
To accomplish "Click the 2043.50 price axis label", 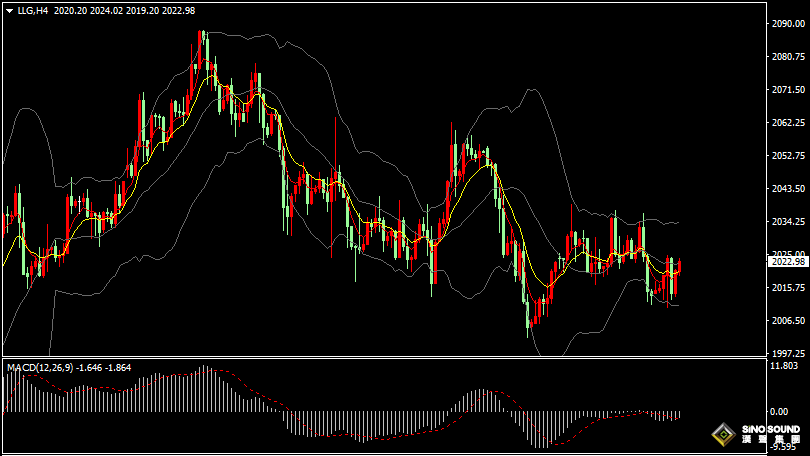I will tap(788, 189).
